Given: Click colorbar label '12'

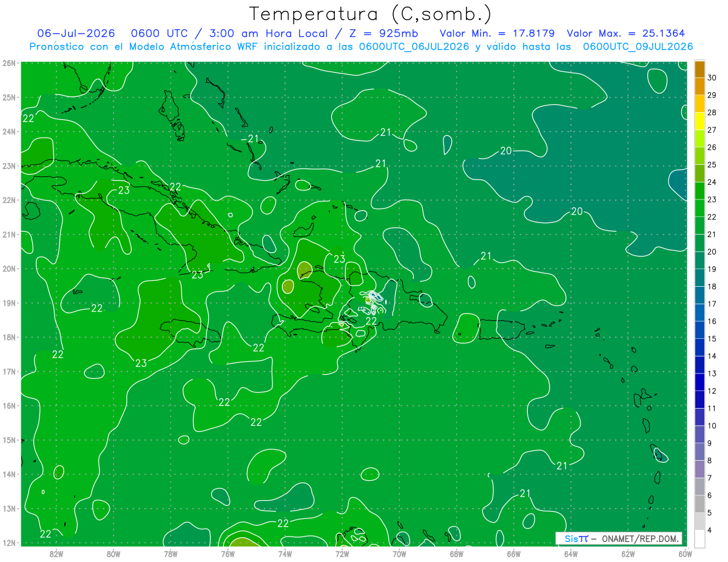Looking at the screenshot, I should coord(712,391).
